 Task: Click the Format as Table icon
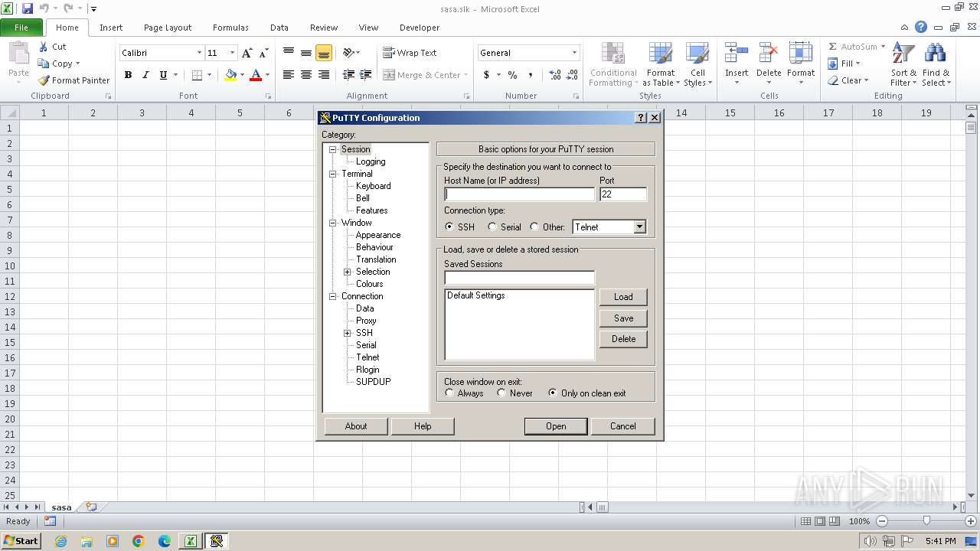661,54
